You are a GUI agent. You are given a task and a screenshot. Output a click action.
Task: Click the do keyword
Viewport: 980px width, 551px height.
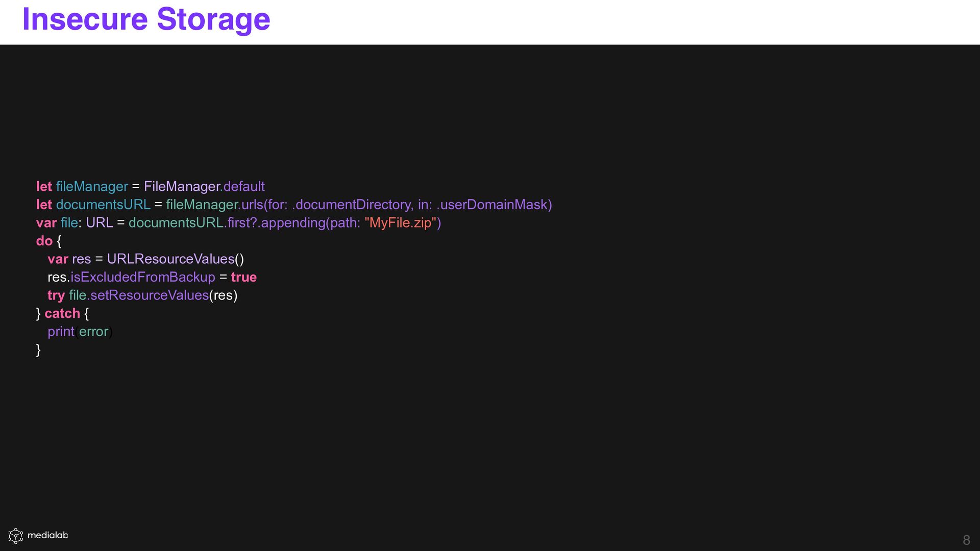coord(44,241)
